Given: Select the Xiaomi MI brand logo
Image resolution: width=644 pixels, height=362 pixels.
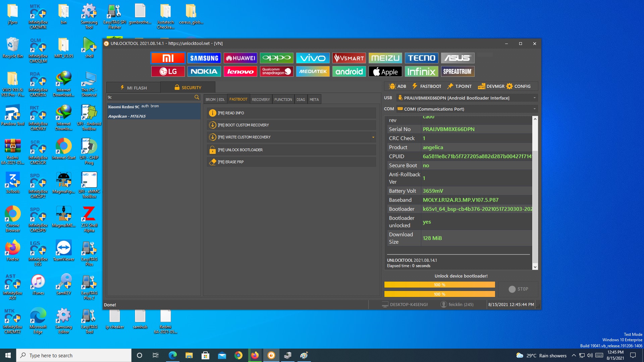Looking at the screenshot, I should [168, 58].
